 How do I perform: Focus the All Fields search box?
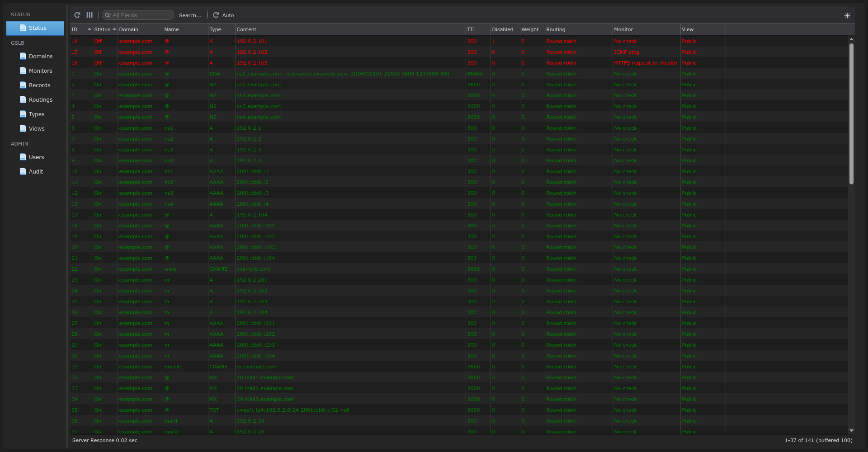click(x=138, y=15)
